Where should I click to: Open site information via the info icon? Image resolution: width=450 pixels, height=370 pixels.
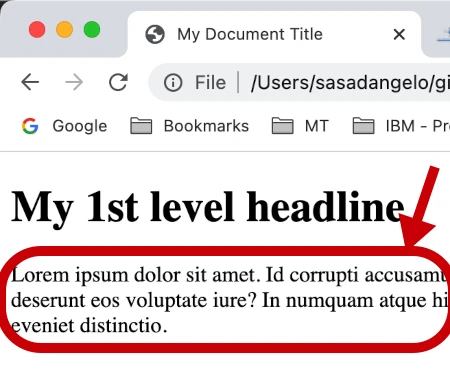173,82
